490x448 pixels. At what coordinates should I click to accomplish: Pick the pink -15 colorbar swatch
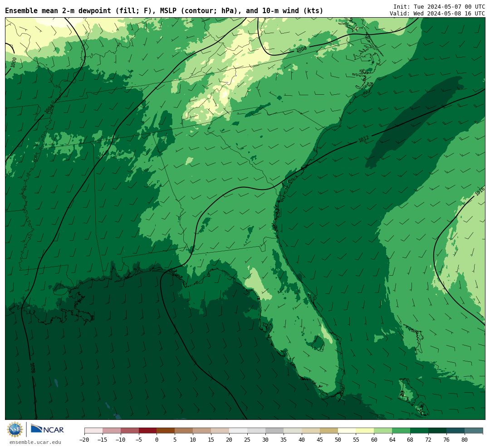(112, 431)
